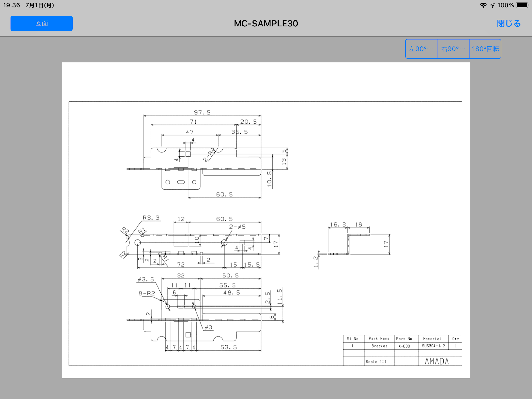This screenshot has height=399, width=532.
Task: Tap the MC-SAMPLE30 title
Action: click(x=266, y=23)
